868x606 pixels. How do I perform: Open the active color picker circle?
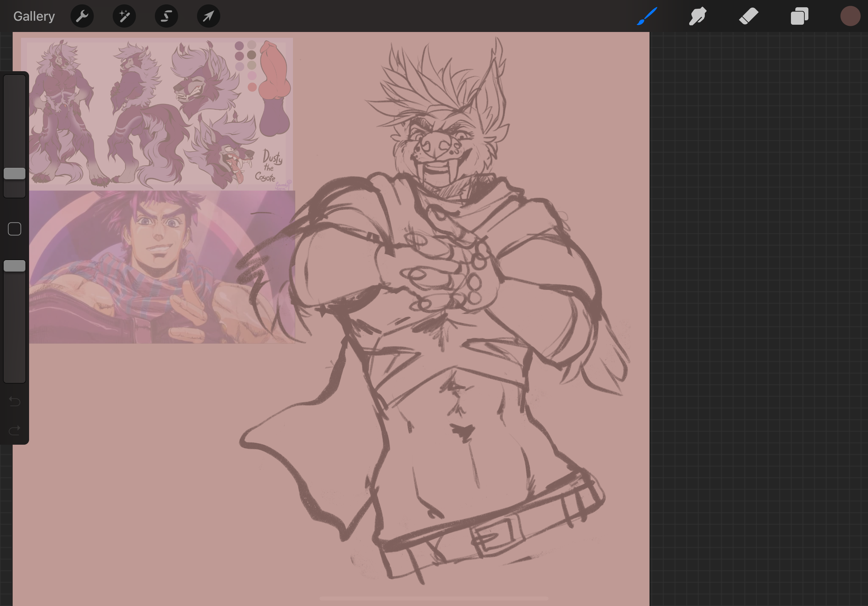(x=850, y=16)
